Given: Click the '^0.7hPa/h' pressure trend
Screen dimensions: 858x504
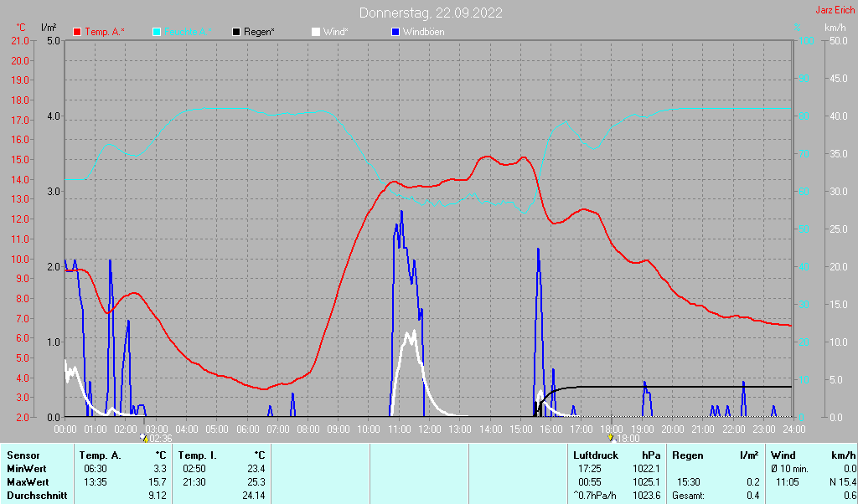Looking at the screenshot, I should 594,496.
